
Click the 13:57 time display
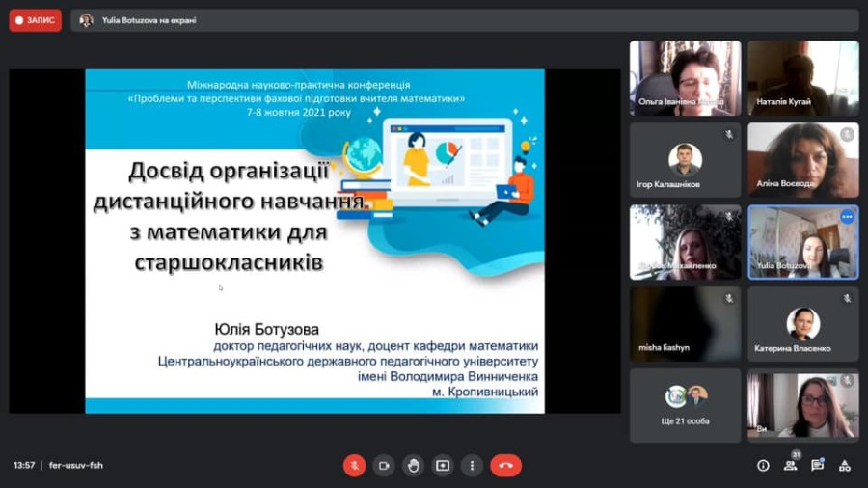24,465
